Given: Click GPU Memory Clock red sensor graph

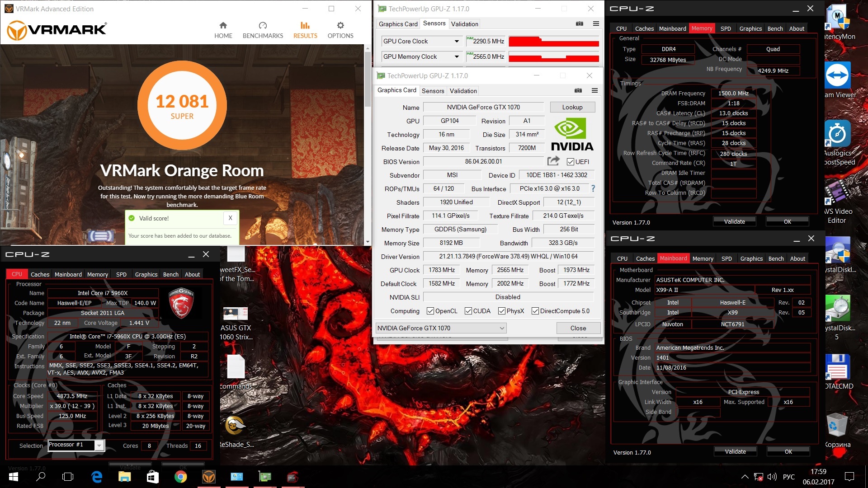Looking at the screenshot, I should [554, 57].
